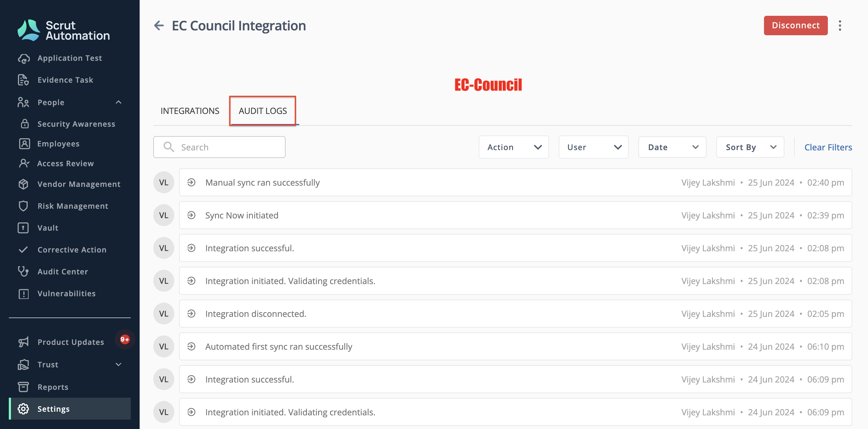Open the Action filter dropdown
Screen dimensions: 868x429
pyautogui.click(x=513, y=147)
